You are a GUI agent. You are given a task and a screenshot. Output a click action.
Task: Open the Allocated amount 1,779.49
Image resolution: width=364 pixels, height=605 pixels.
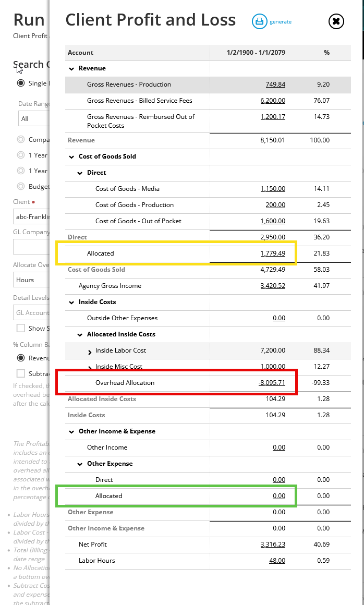pos(273,253)
